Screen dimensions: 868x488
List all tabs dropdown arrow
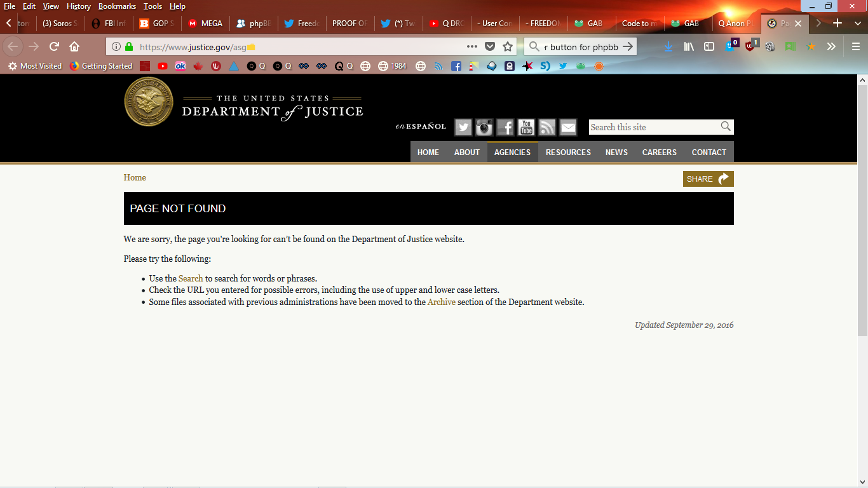pos(818,24)
